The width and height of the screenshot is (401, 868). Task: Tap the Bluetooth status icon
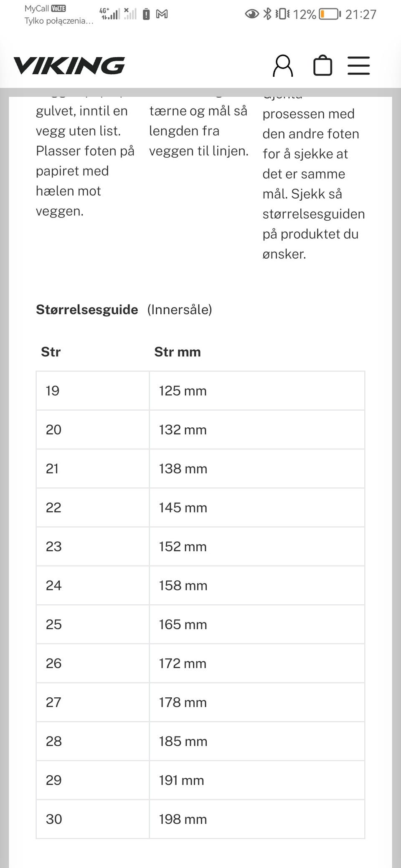point(267,14)
